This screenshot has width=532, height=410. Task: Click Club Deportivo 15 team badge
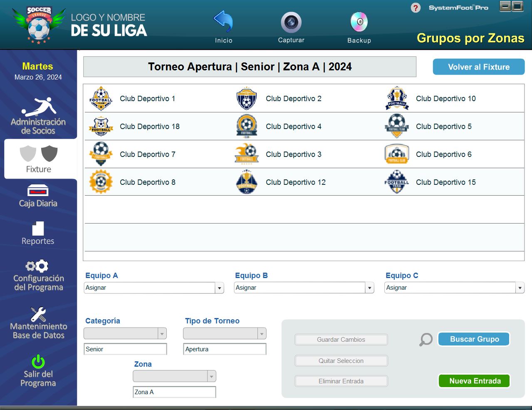[x=397, y=182]
